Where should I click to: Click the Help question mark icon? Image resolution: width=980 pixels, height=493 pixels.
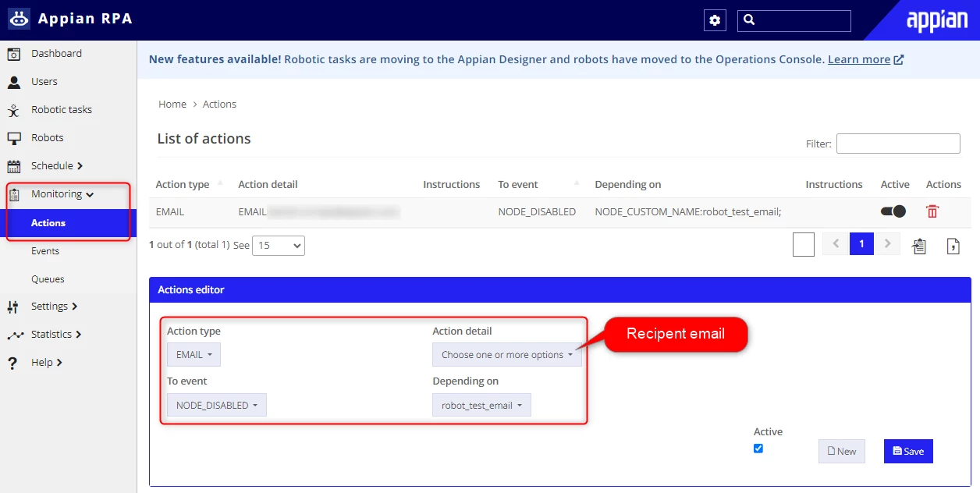click(x=12, y=363)
